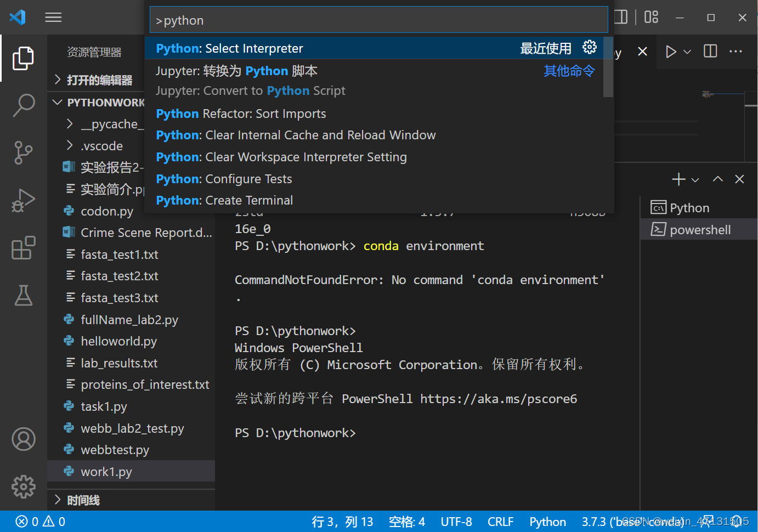Toggle the Customize Layout control
Screen dimensions: 758x532
650,17
